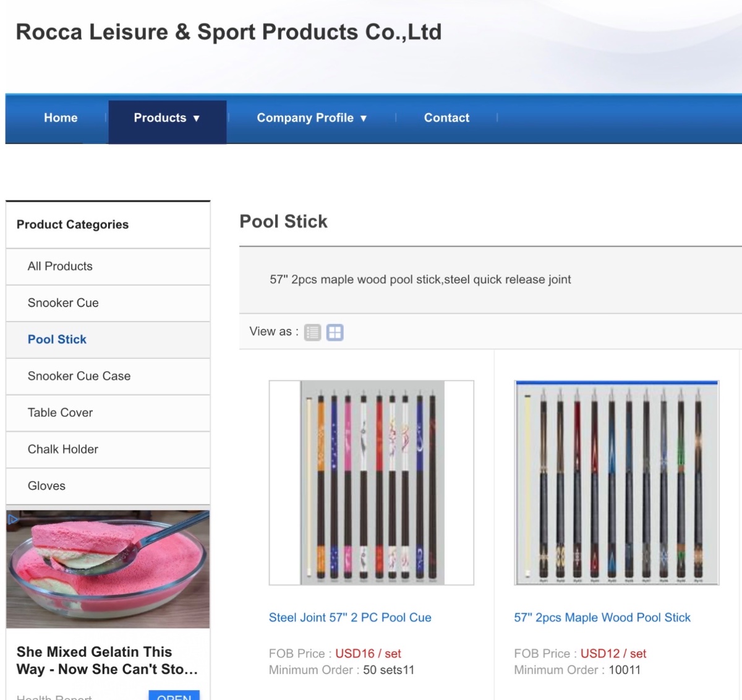This screenshot has width=742, height=700.
Task: Open Chalk Holder category
Action: [63, 449]
